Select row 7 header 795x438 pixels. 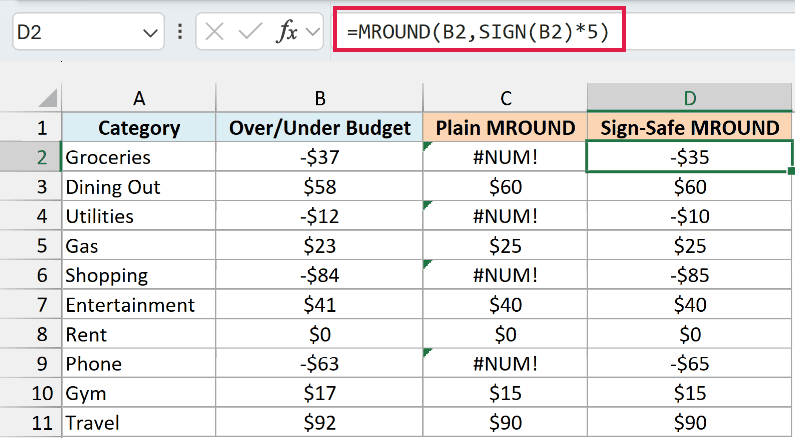tap(30, 305)
